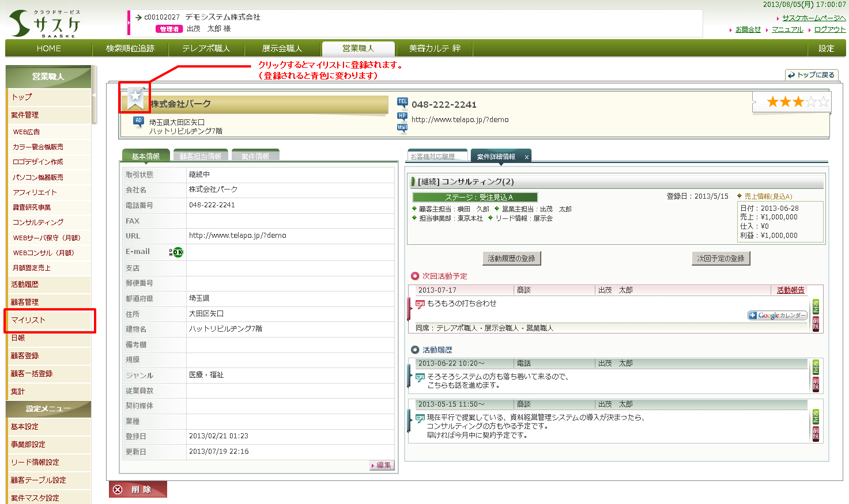Screen dimensions: 849x504
Task: Click the red 削除 delete button at the bottom
Action: coord(138,490)
